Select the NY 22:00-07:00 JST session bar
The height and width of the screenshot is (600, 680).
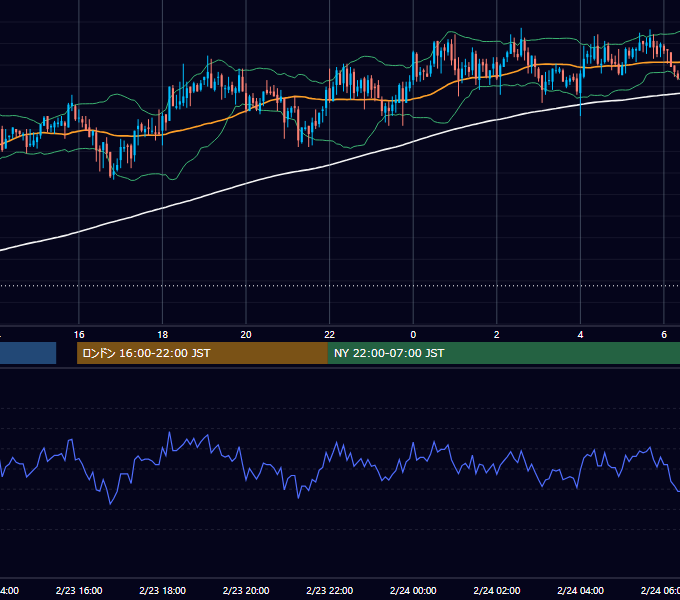pos(503,353)
